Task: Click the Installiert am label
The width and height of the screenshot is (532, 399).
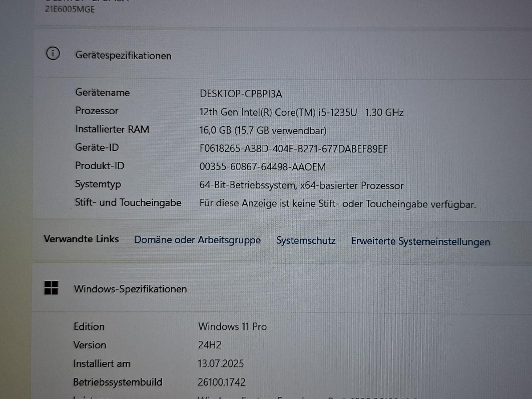Action: [x=102, y=363]
